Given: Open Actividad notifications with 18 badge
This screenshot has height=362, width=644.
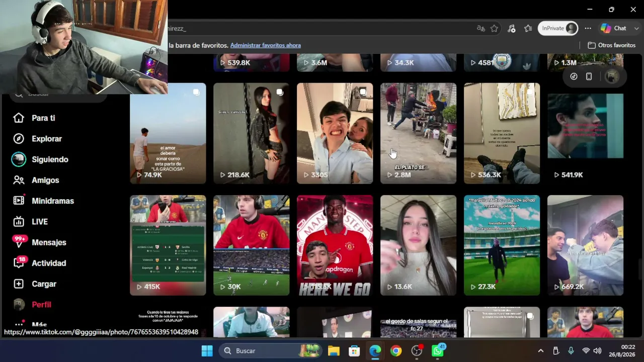Looking at the screenshot, I should click(x=49, y=263).
